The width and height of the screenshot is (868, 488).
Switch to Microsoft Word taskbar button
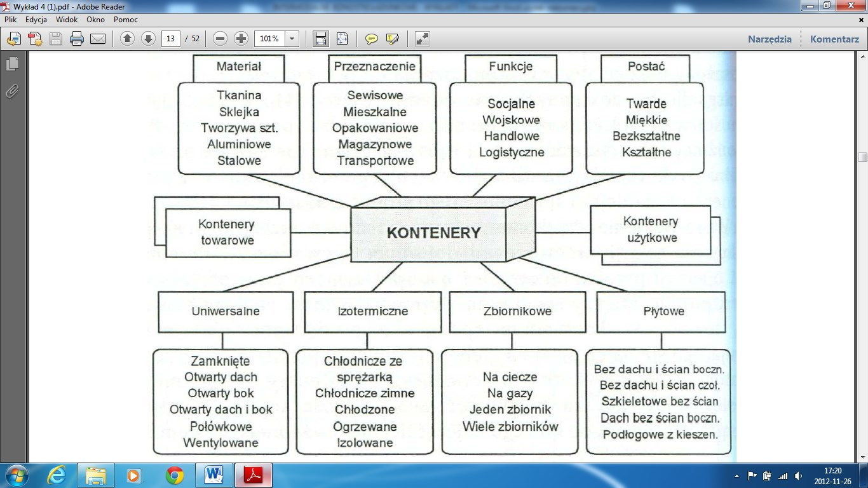click(x=214, y=475)
